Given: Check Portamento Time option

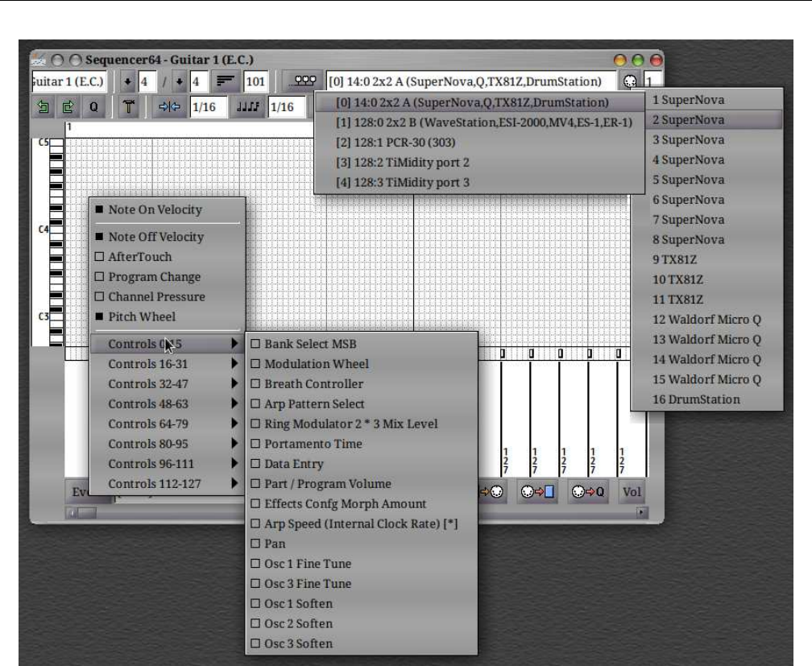Looking at the screenshot, I should tap(361, 444).
